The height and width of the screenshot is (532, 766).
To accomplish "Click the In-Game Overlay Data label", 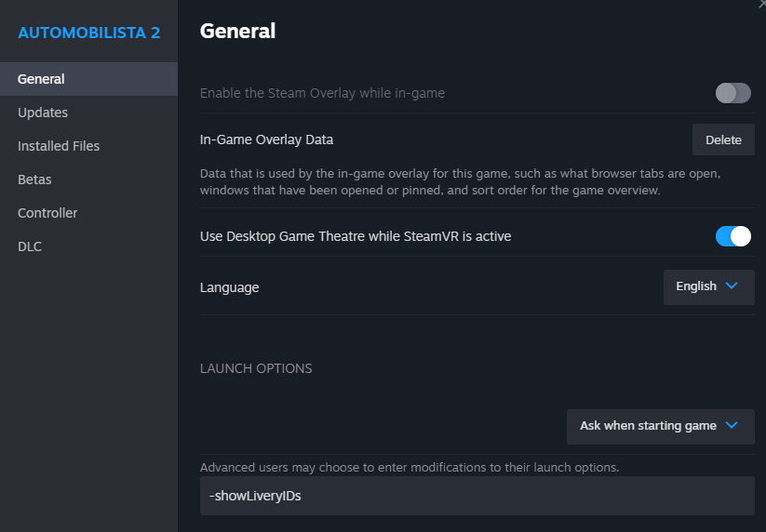I will (267, 140).
